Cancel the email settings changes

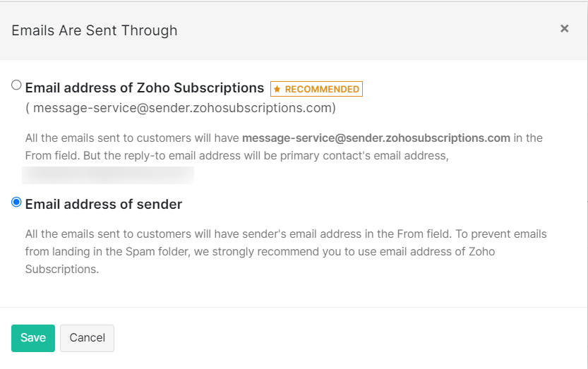(87, 338)
